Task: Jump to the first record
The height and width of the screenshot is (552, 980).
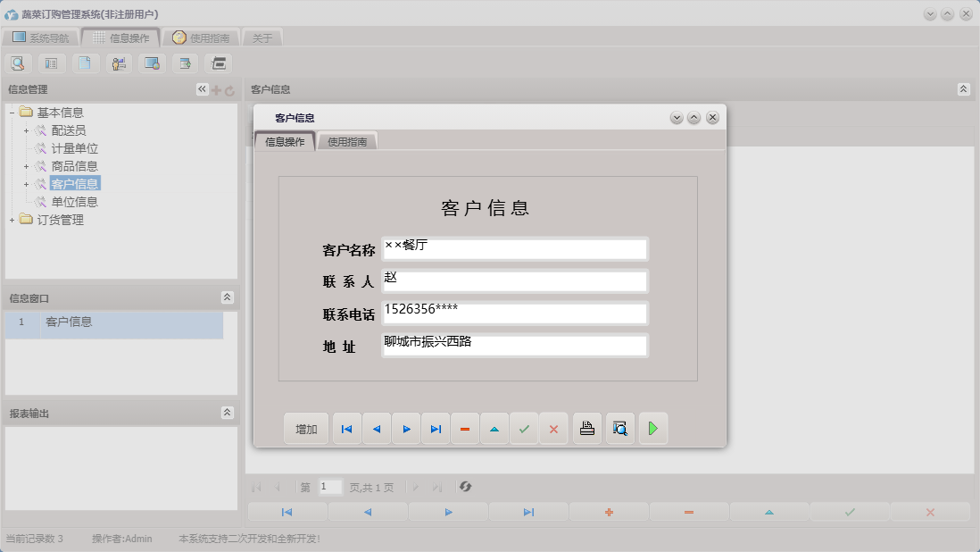Action: [x=346, y=428]
